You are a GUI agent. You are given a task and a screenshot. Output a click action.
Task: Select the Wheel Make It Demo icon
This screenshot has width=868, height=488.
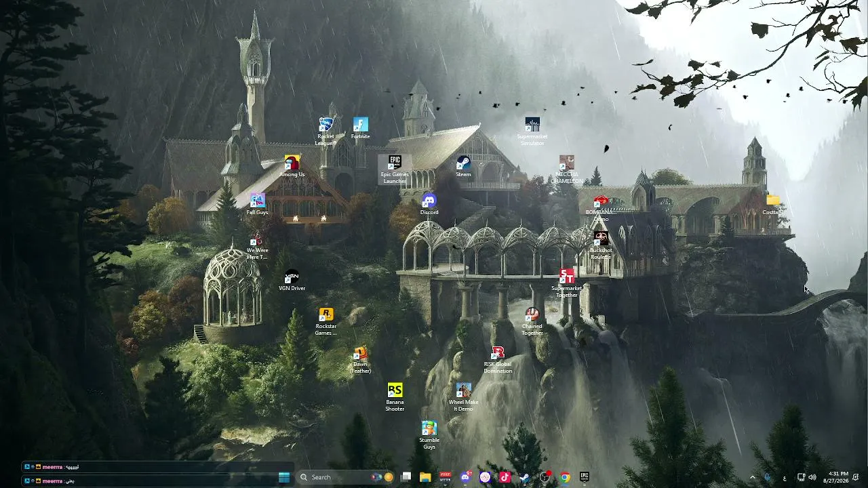click(x=463, y=396)
